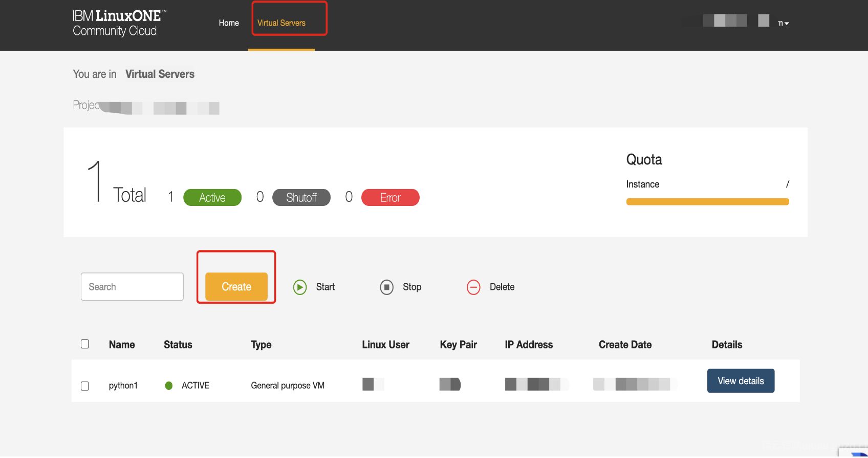The image size is (868, 458).
Task: Open View details for python1
Action: pos(740,381)
